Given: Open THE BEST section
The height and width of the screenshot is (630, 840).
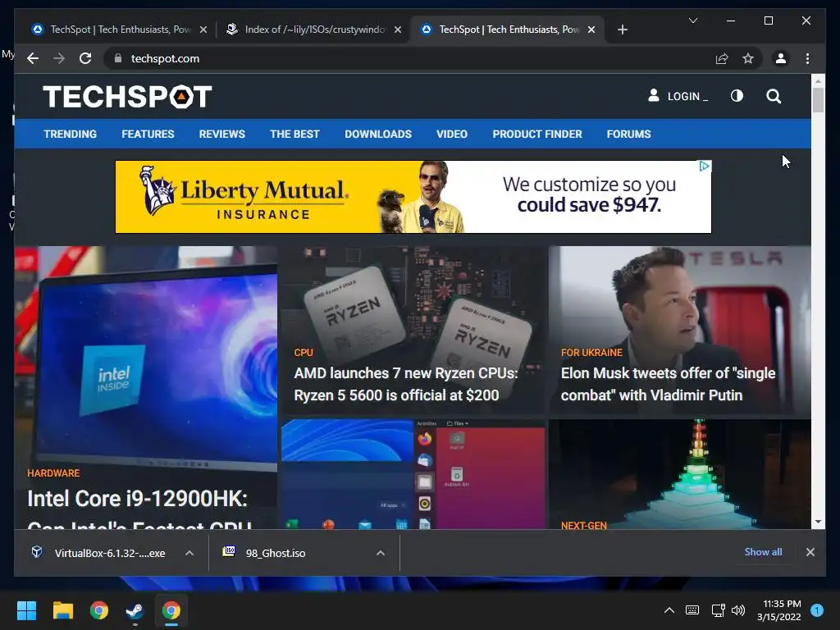Looking at the screenshot, I should (294, 134).
